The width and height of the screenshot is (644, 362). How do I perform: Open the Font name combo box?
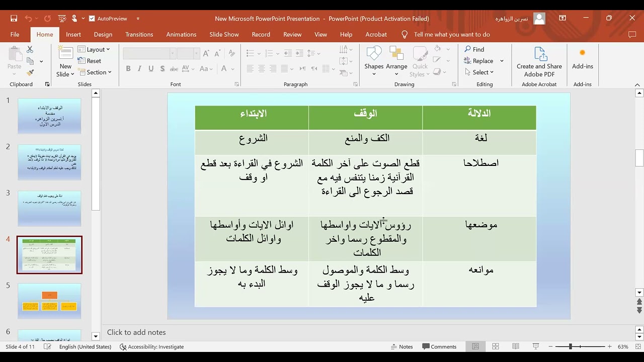tap(149, 53)
